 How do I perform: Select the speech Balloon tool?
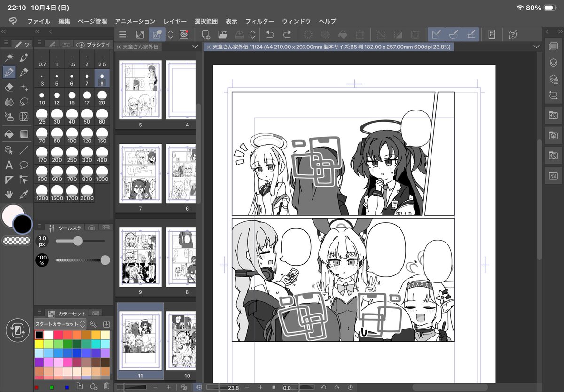(x=24, y=165)
